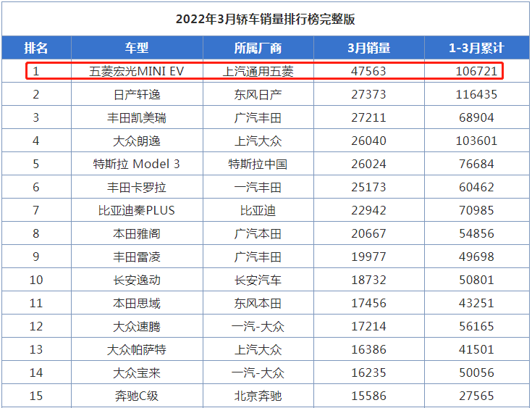Click the 大众宝来 model cell
This screenshot has width=532, height=408.
coord(137,373)
